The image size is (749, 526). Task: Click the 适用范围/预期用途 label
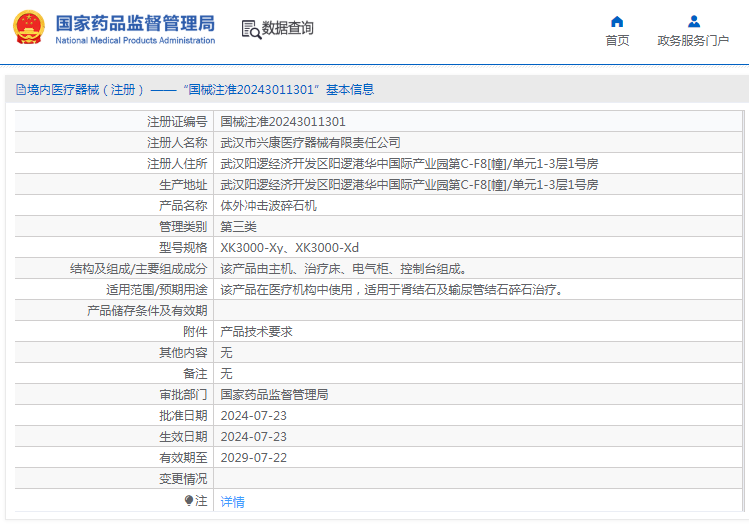click(x=157, y=290)
